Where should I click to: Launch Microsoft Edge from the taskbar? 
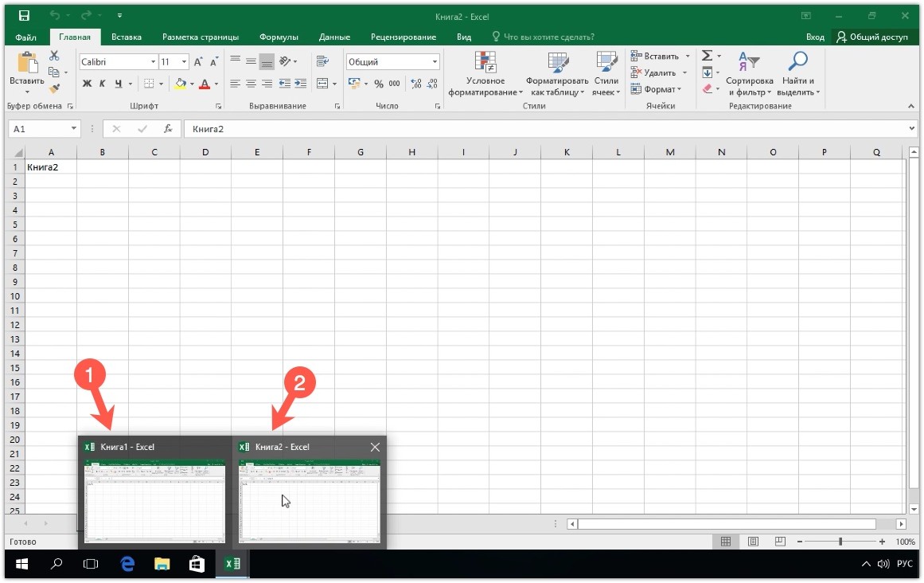pos(127,564)
